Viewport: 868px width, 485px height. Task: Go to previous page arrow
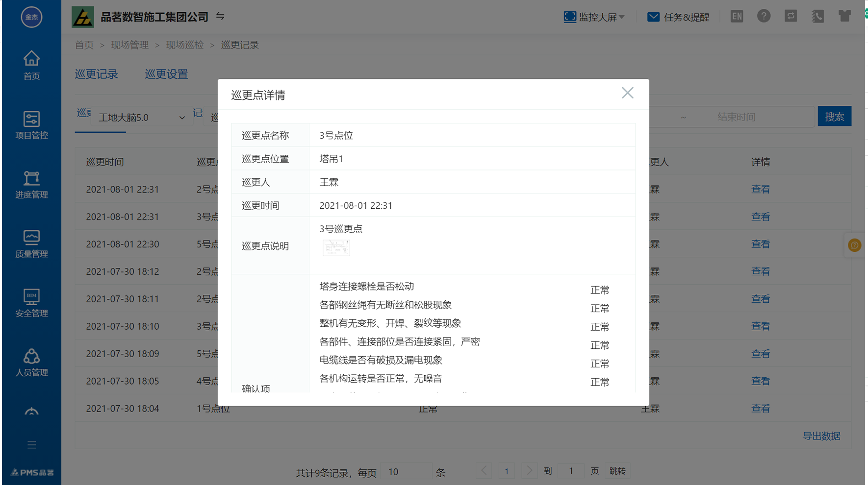484,471
